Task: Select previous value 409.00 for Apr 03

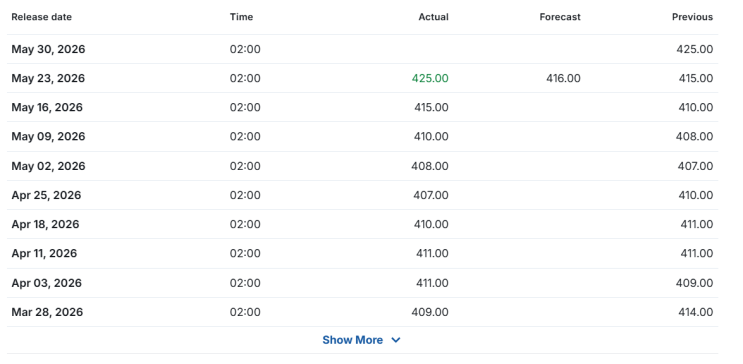Action: 695,283
